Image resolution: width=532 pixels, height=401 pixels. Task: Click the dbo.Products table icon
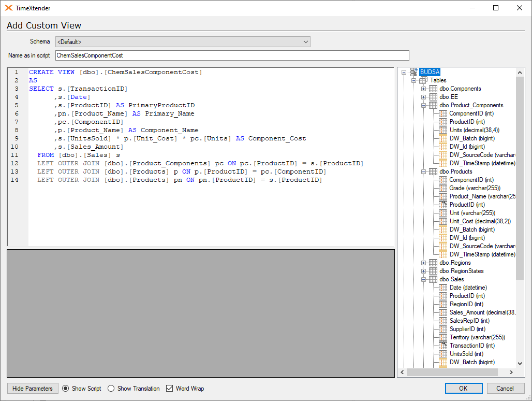[x=433, y=171]
